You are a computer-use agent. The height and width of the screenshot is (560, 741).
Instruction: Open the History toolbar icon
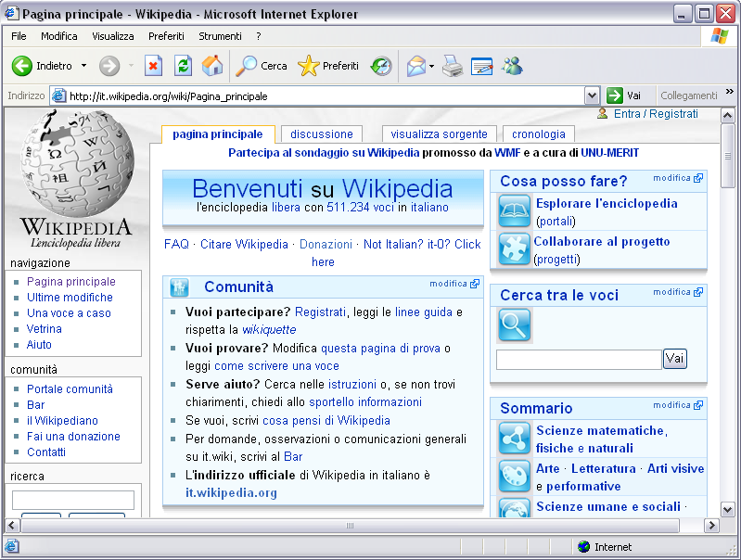(x=381, y=66)
